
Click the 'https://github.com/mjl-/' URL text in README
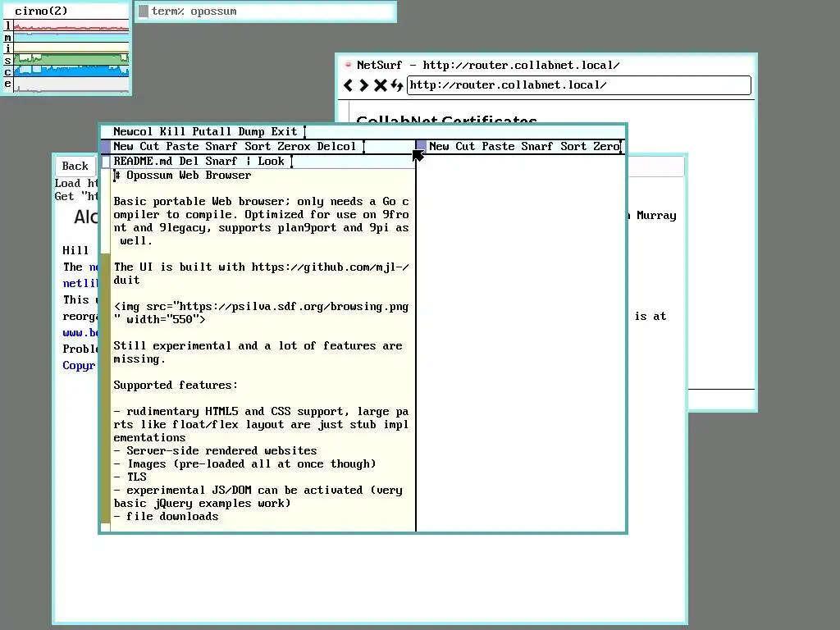coord(330,267)
